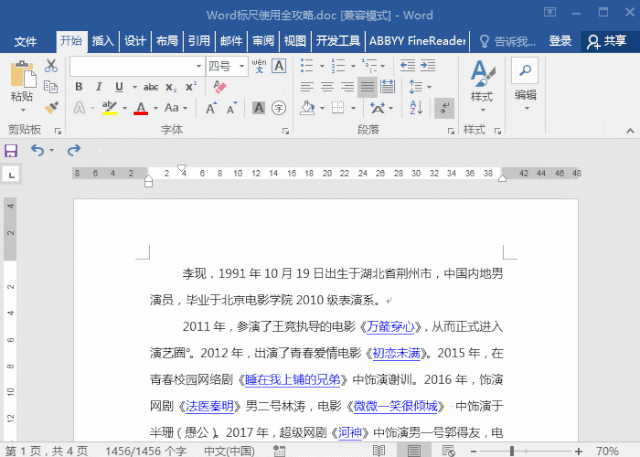The width and height of the screenshot is (640, 457).
Task: Toggle Italic formatting
Action: point(99,87)
